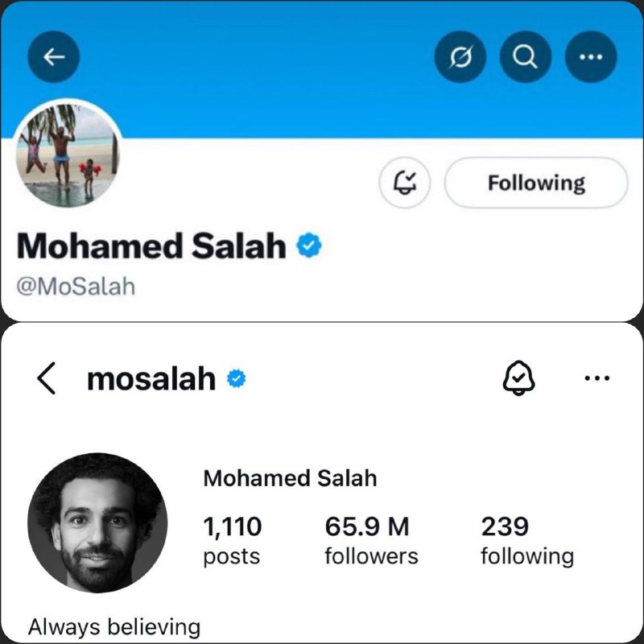Toggle the bell icon in the mosalah header
This screenshot has height=644, width=644.
519,378
